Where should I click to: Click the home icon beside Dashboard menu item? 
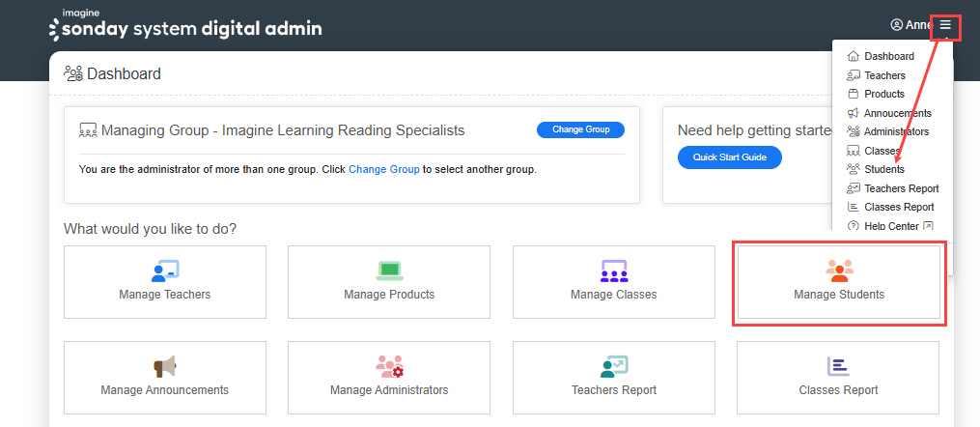(854, 56)
